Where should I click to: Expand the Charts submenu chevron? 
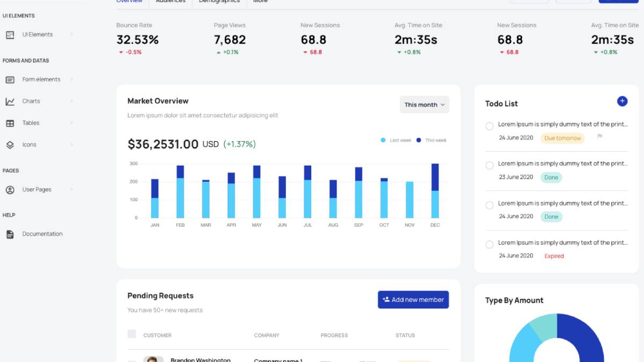pos(71,101)
